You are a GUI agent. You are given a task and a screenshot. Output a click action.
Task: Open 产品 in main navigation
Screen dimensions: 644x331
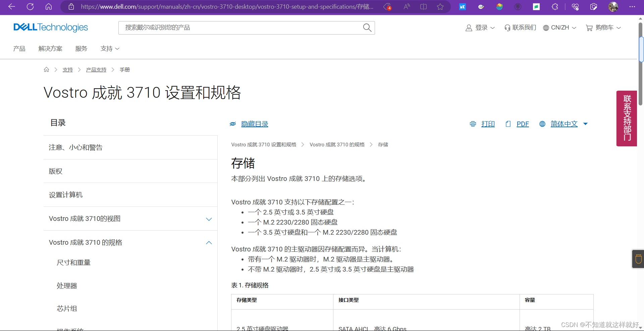(19, 49)
